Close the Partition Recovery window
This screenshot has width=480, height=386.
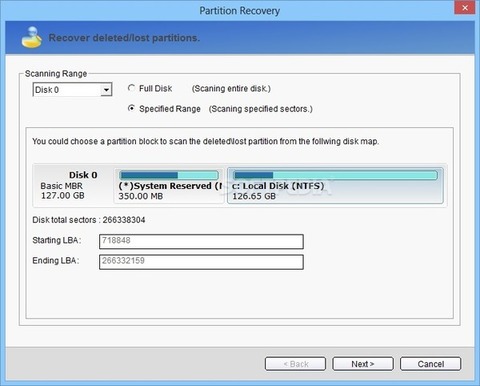[465, 8]
